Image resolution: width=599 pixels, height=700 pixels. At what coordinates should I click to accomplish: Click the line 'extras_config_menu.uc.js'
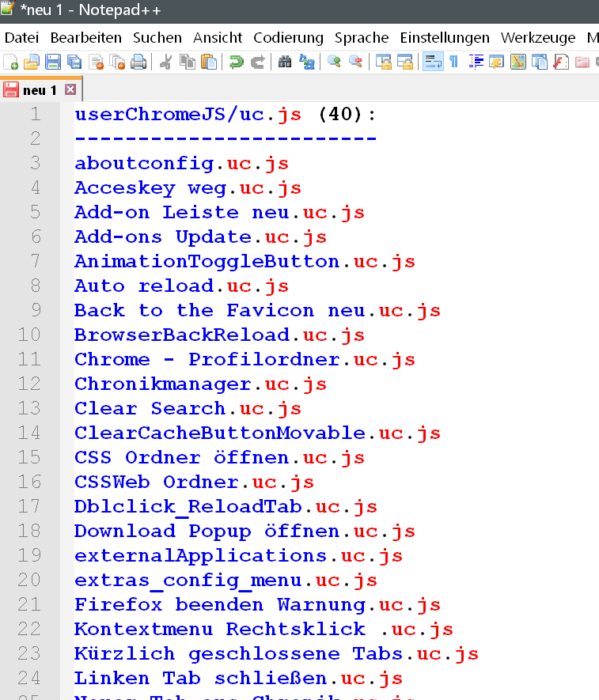[x=226, y=581]
